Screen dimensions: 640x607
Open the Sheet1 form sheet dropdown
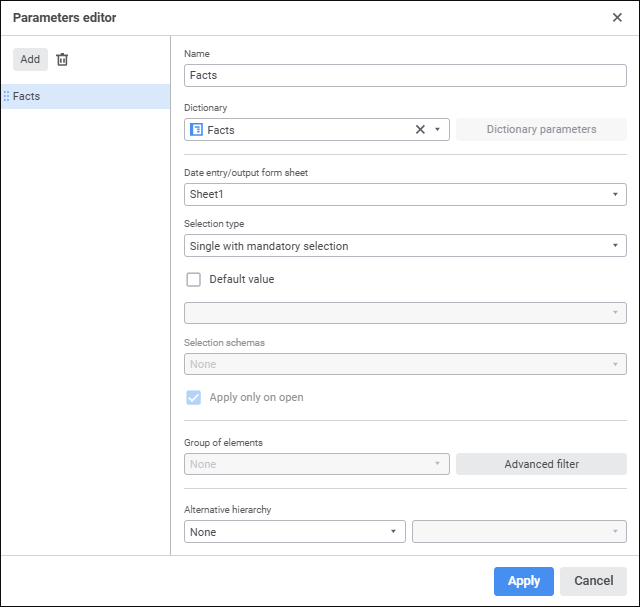click(405, 194)
